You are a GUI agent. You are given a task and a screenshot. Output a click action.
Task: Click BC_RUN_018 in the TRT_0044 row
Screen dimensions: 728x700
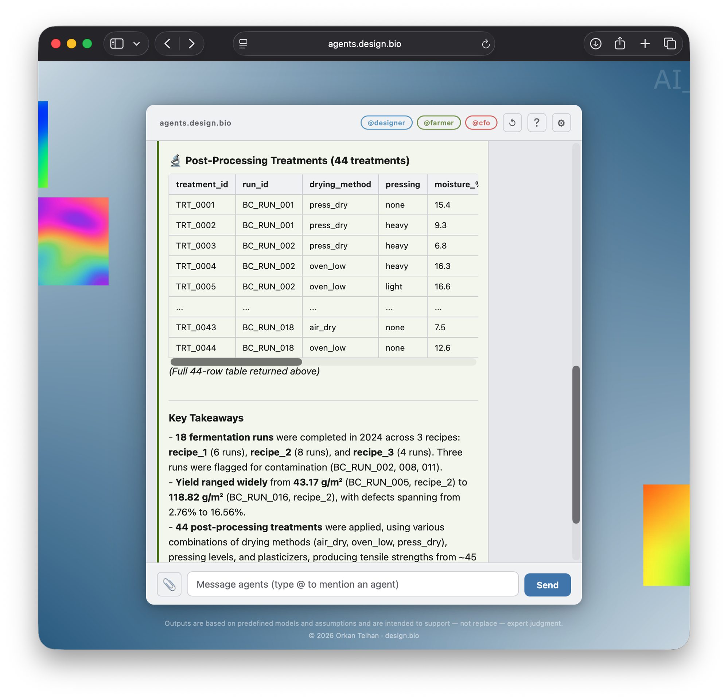pos(269,348)
